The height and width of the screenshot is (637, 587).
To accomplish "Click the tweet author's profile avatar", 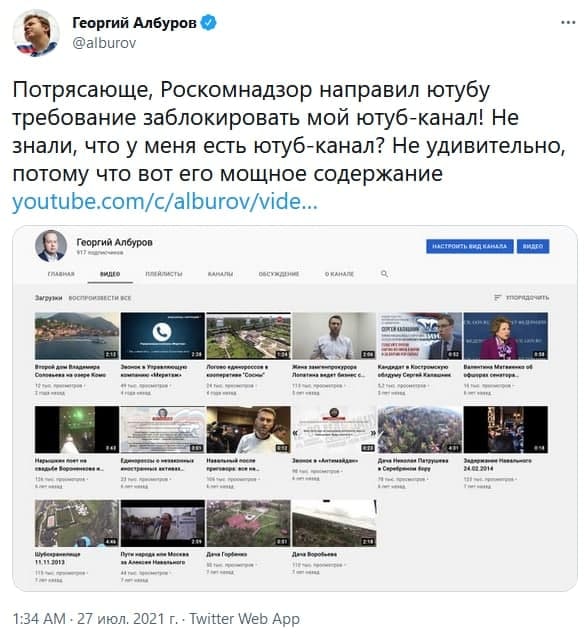I will [36, 32].
